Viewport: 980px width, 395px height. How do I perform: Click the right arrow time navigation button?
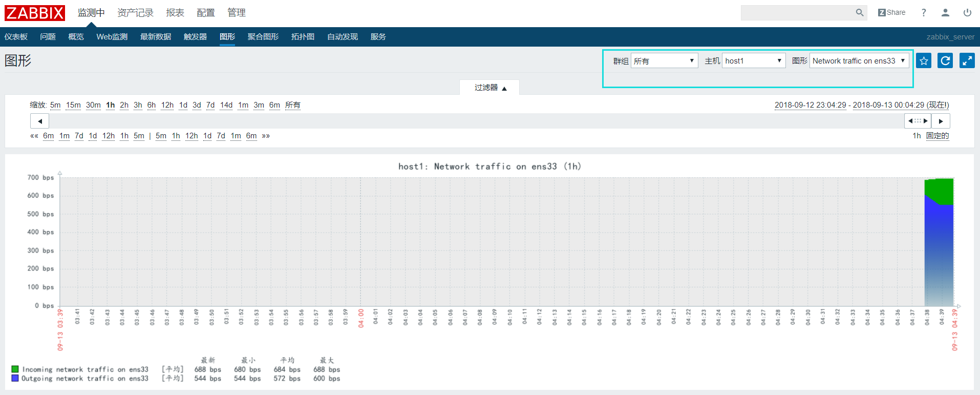941,121
